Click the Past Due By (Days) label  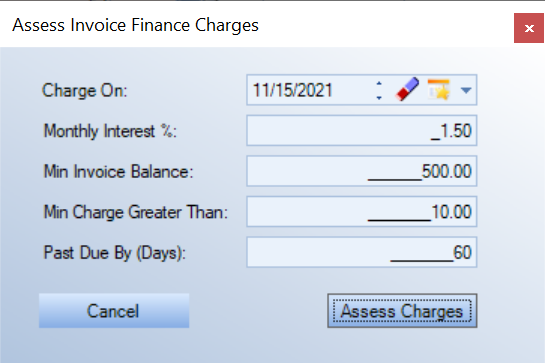[115, 253]
